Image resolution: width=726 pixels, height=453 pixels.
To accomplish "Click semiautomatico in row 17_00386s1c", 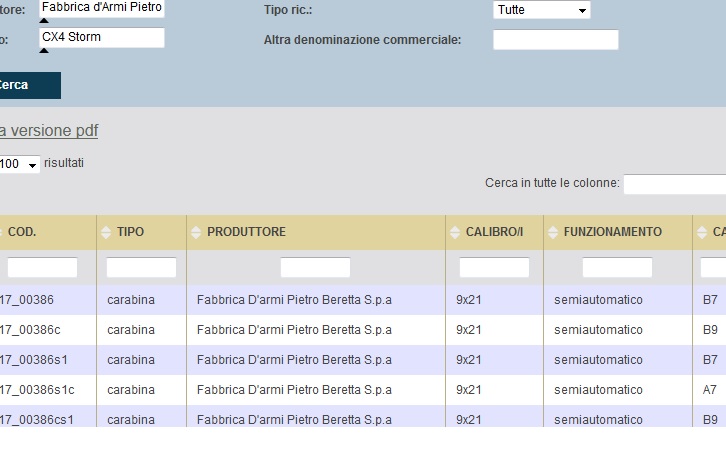I will coord(598,390).
